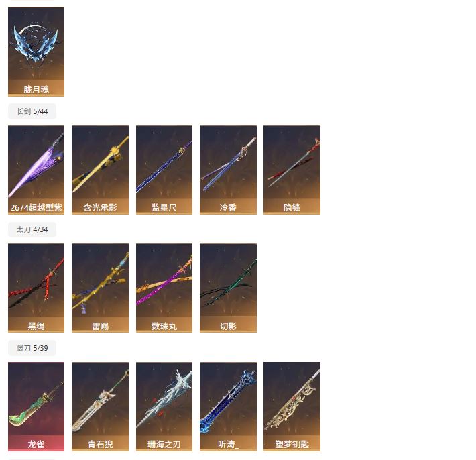
Task: Select the 胧月魂 item card
Action: click(36, 52)
